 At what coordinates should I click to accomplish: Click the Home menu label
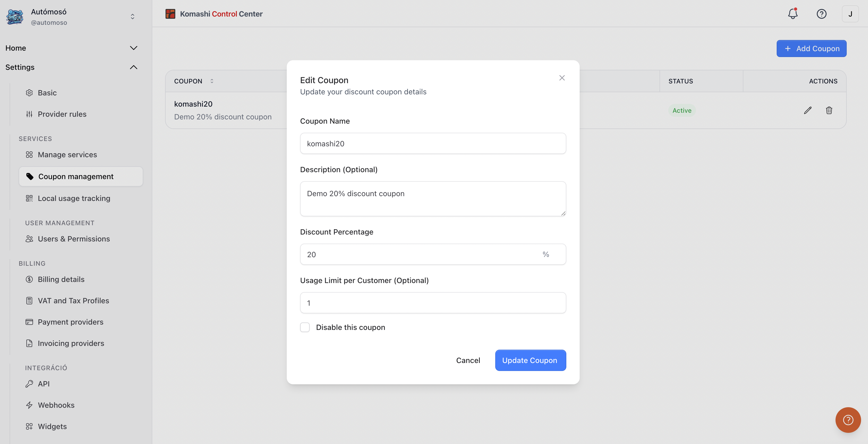[15, 48]
